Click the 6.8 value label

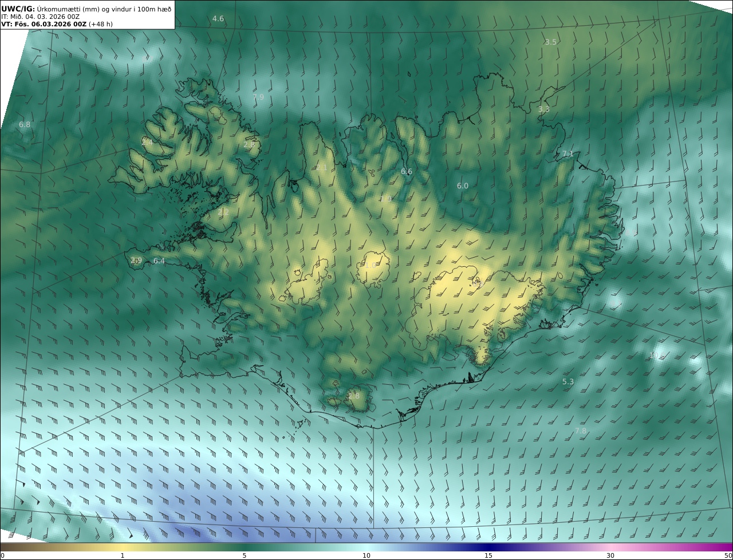point(25,124)
